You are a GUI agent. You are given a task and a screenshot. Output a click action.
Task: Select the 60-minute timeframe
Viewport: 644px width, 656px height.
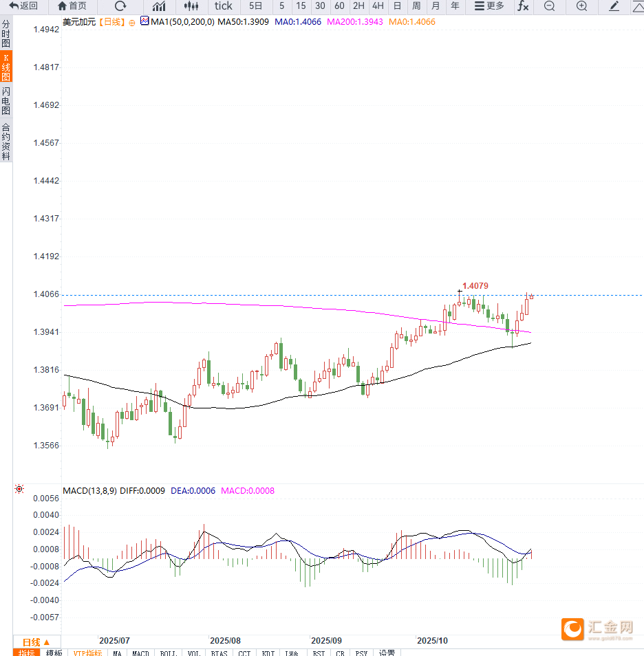coord(339,6)
